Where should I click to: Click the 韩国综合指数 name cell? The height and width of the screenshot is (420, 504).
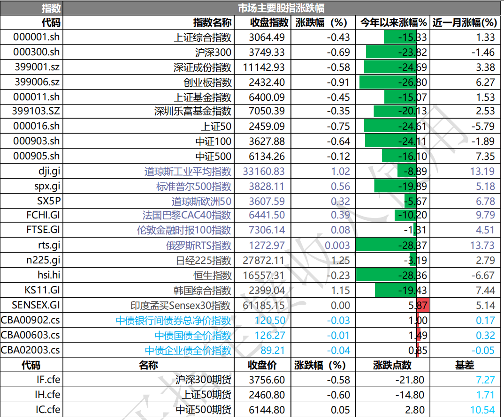point(203,291)
